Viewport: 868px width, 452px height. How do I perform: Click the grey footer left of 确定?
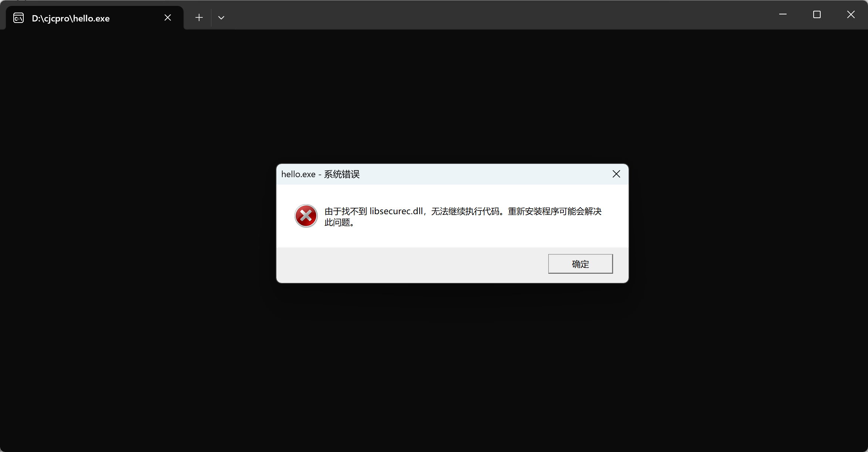tap(407, 265)
